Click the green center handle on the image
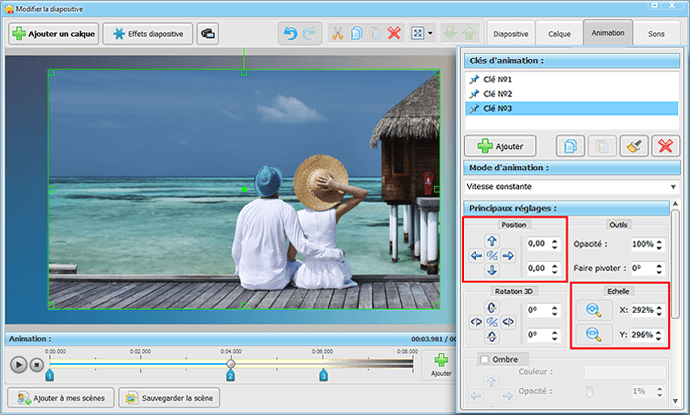Image resolution: width=690 pixels, height=415 pixels. coord(244,189)
